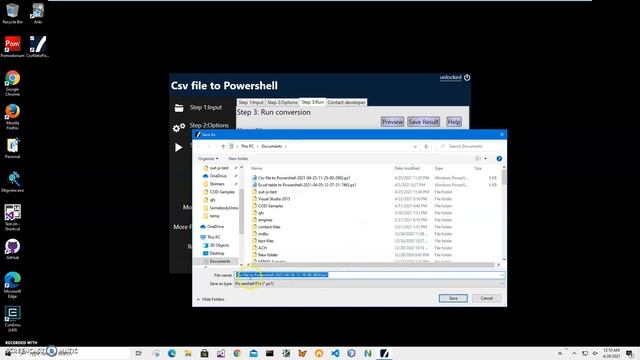The image size is (640, 360).
Task: Switch to the Step 1:Input tab
Action: 251,102
